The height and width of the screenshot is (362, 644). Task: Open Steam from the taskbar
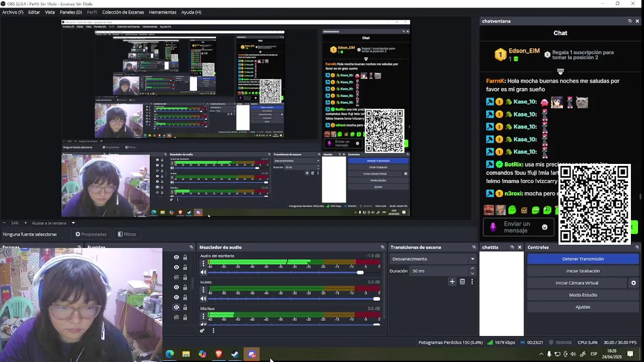point(235,354)
